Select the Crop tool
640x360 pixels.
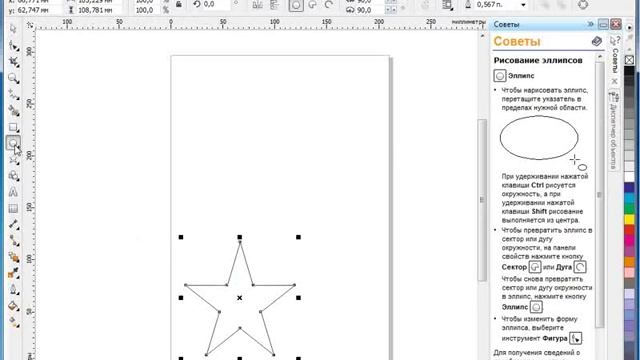13,62
